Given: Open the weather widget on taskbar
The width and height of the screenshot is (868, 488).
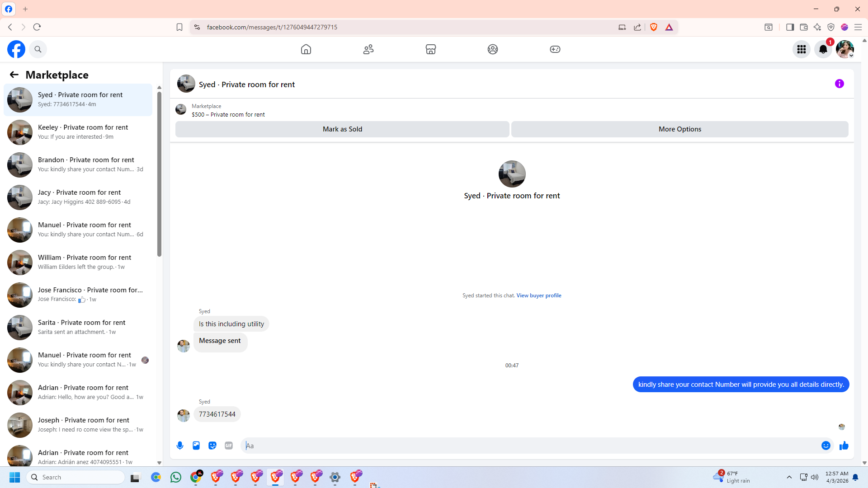Looking at the screenshot, I should click(731, 477).
